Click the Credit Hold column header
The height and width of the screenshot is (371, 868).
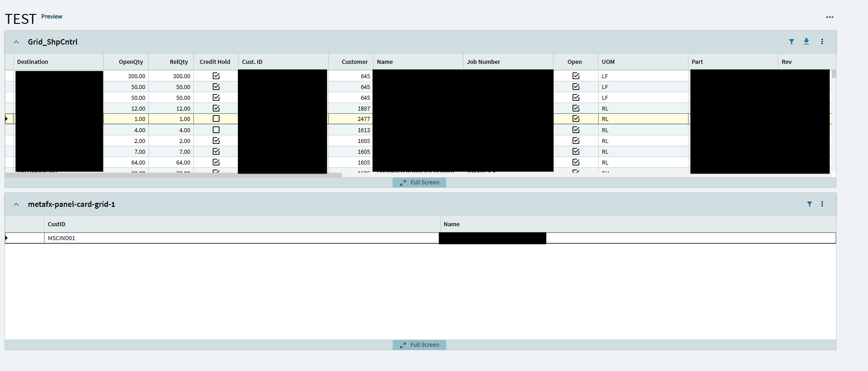point(216,62)
